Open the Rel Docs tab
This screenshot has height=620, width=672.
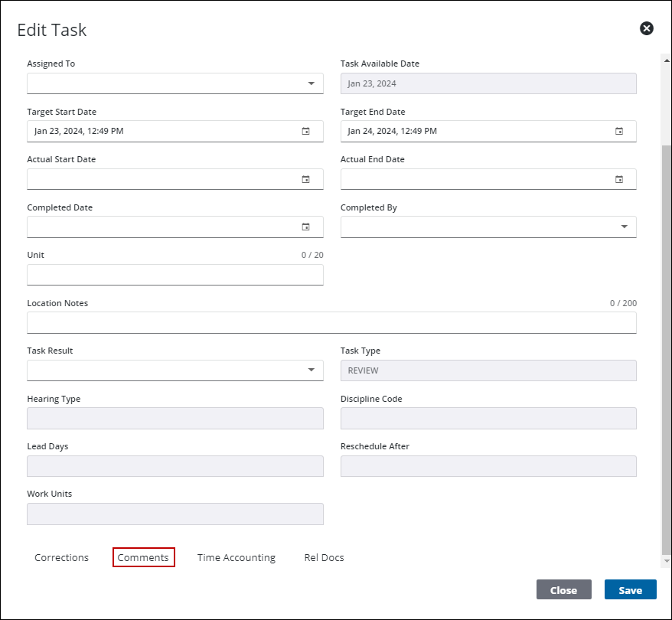[x=324, y=557]
